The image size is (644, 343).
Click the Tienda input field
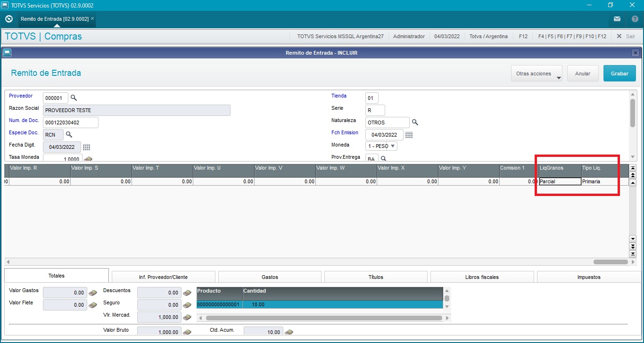click(x=372, y=98)
